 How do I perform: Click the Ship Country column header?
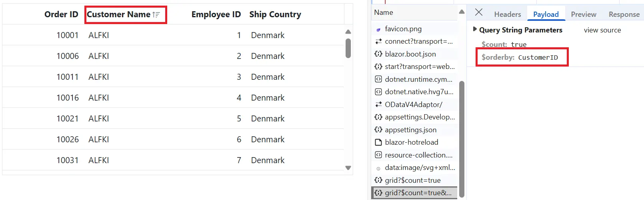275,14
